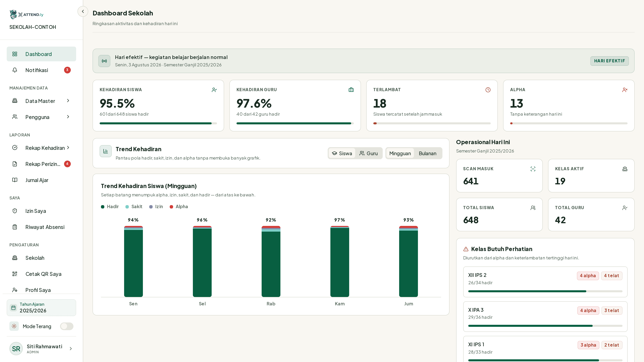Viewport: 644px width, 362px height.
Task: Collapse the sidebar with the arrow button
Action: coord(83,12)
